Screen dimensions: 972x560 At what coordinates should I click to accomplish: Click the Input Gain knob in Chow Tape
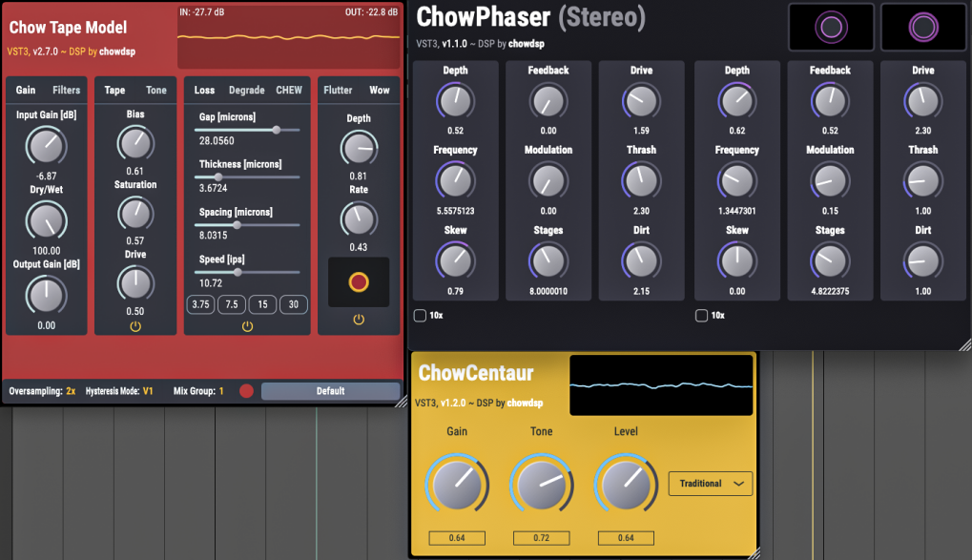pos(46,146)
